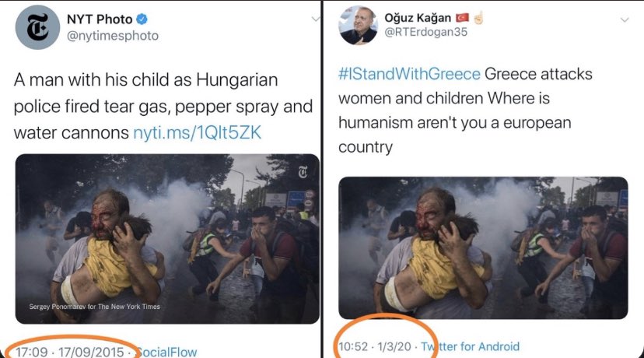
Task: Click the NYT Photo display name
Action: (x=100, y=19)
